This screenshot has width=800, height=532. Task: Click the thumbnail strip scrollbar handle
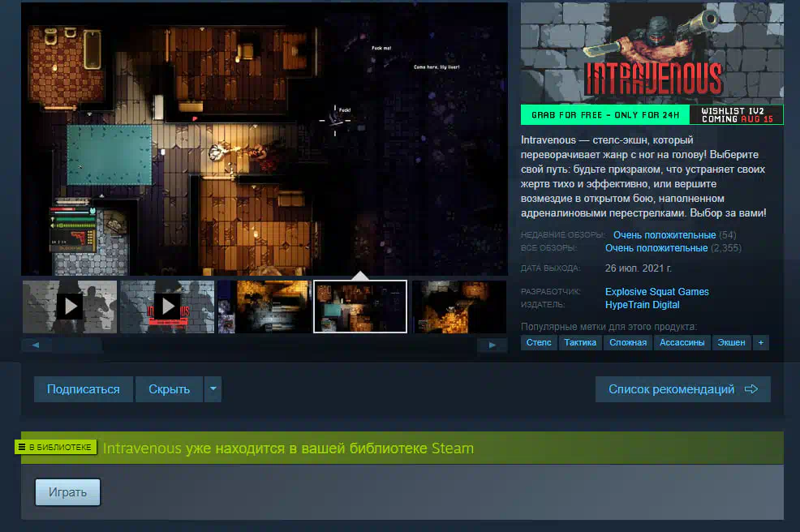tap(76, 345)
